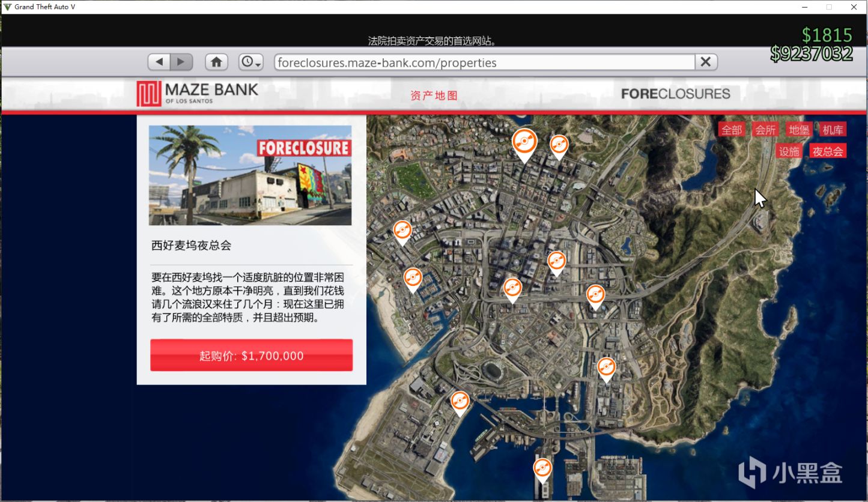Viewport: 868px width, 502px height.
Task: Select the 机库 filter on the map
Action: point(833,130)
